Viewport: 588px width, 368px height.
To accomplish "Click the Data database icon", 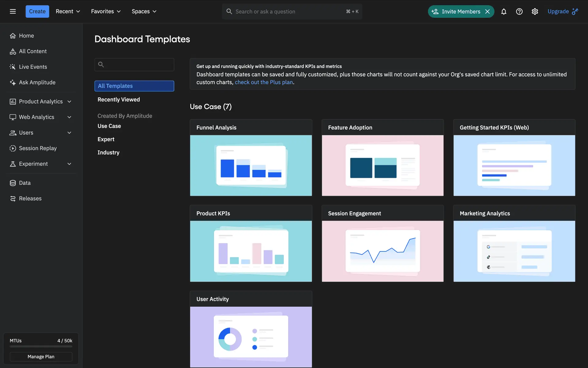I will coord(13,183).
